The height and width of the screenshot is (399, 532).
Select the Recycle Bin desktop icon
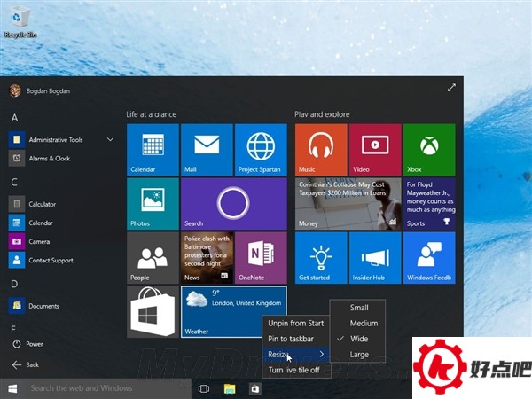point(20,22)
